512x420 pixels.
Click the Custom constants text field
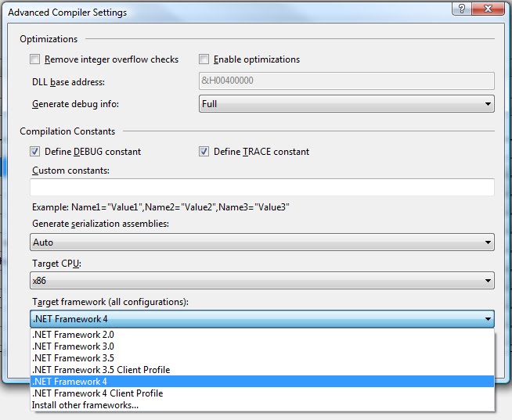262,187
